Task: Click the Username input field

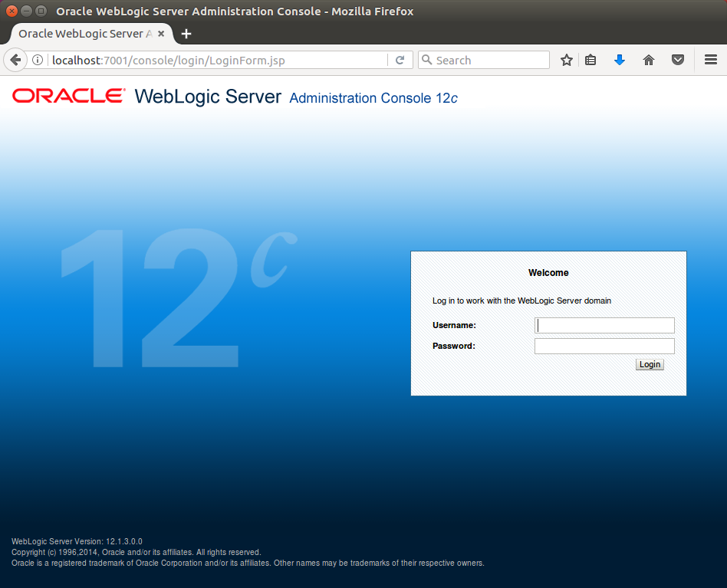Action: (x=604, y=325)
